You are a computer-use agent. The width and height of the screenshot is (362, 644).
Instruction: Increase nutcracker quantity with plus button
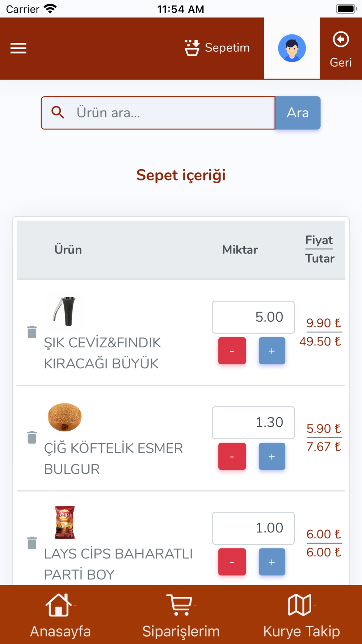coord(272,351)
